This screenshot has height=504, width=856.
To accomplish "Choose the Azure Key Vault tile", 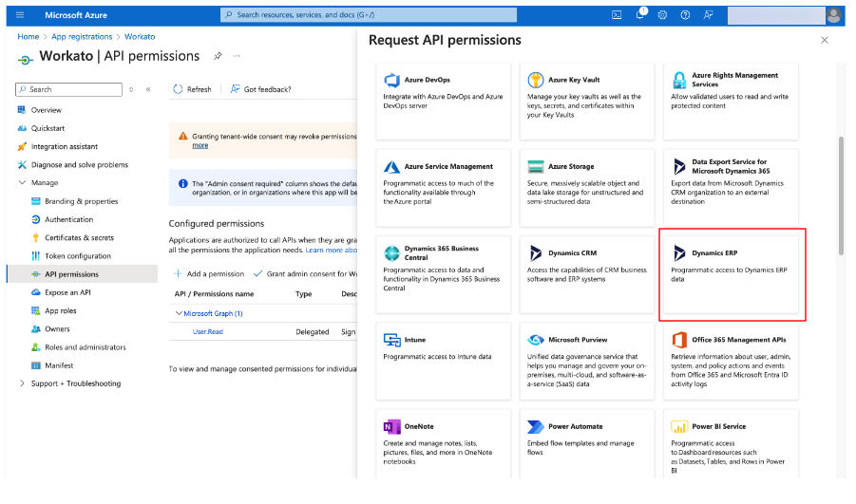I will coord(587,100).
